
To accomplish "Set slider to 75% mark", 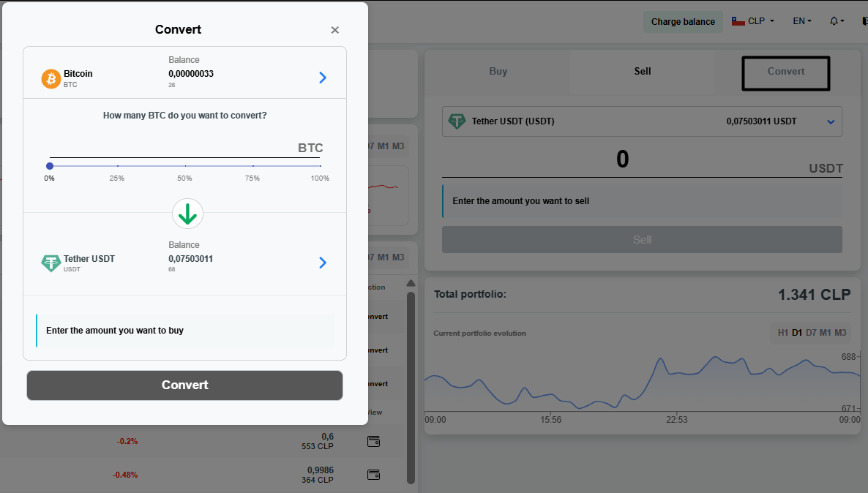I will 253,166.
